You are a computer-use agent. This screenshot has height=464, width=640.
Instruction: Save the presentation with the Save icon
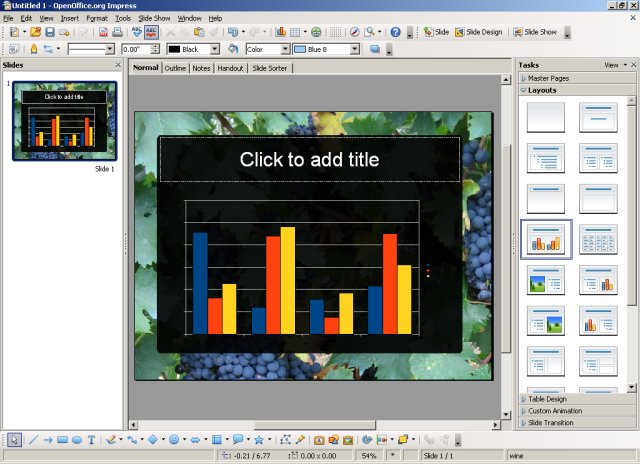coord(50,32)
